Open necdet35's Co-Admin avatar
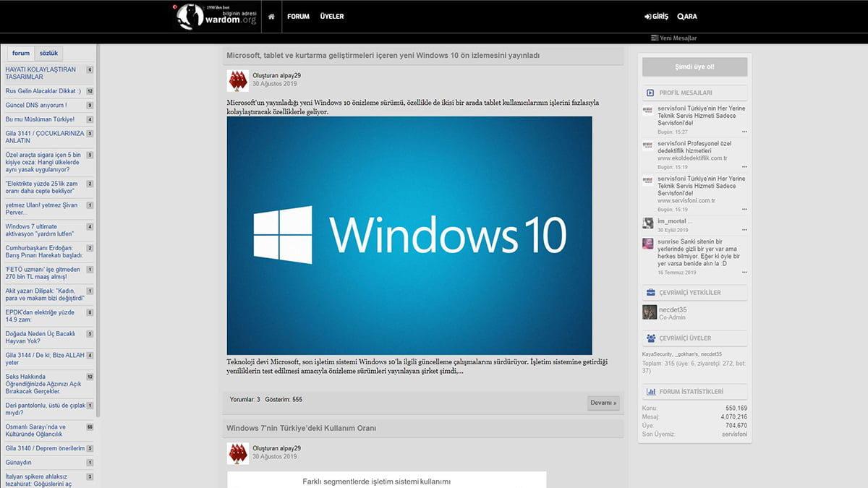 (649, 312)
